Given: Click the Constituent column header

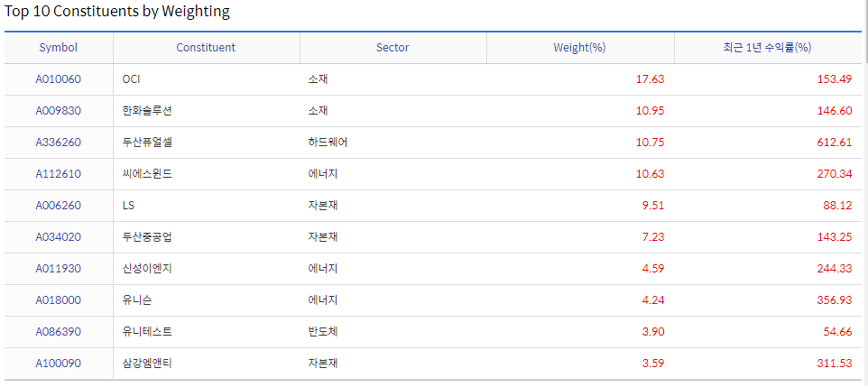Looking at the screenshot, I should pos(206,48).
